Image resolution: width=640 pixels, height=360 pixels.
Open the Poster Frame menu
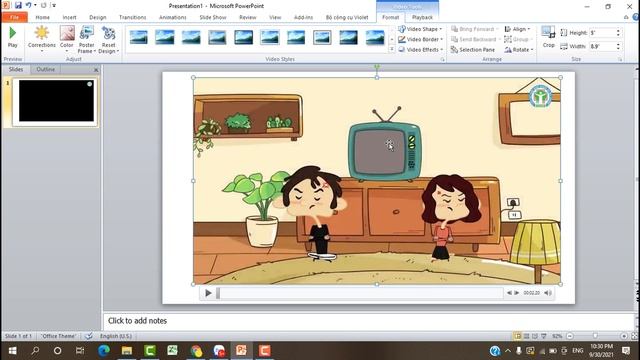click(x=87, y=39)
